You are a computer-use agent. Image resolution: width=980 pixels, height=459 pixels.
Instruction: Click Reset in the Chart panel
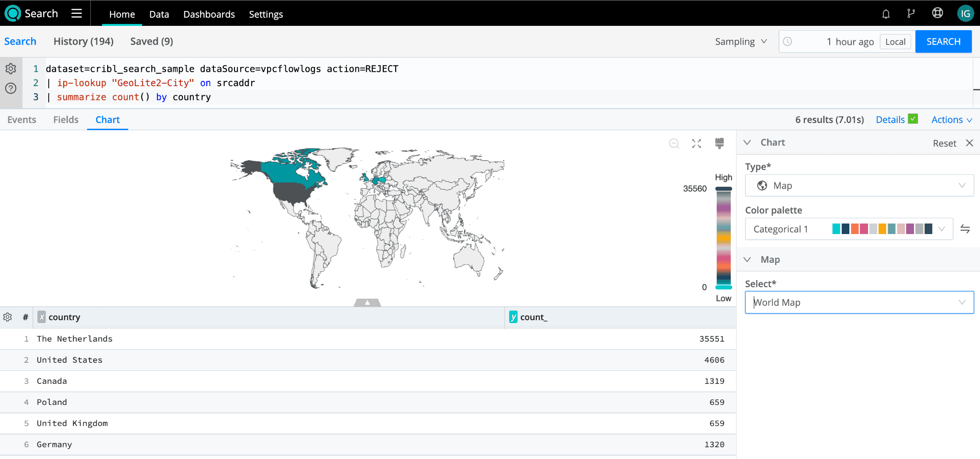pos(944,143)
